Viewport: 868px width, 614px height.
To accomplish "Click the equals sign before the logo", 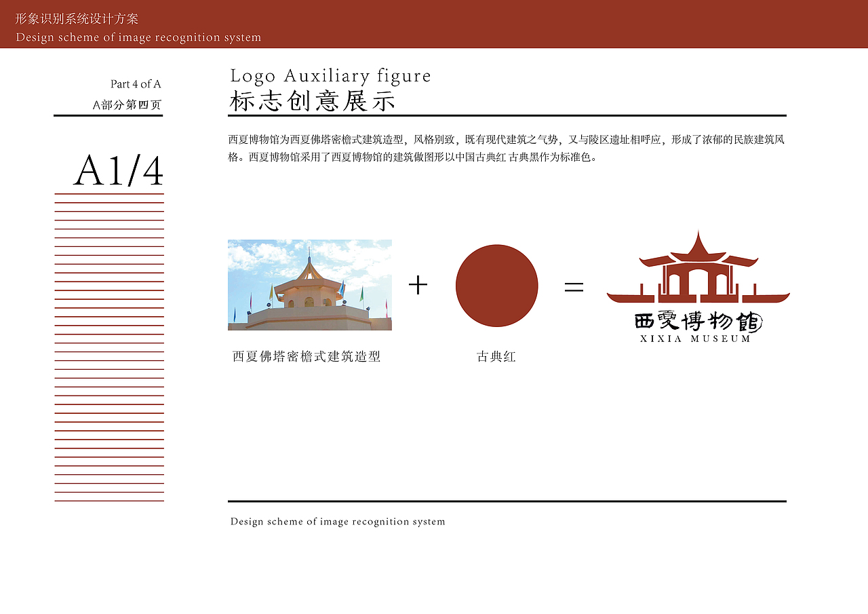I will [573, 286].
